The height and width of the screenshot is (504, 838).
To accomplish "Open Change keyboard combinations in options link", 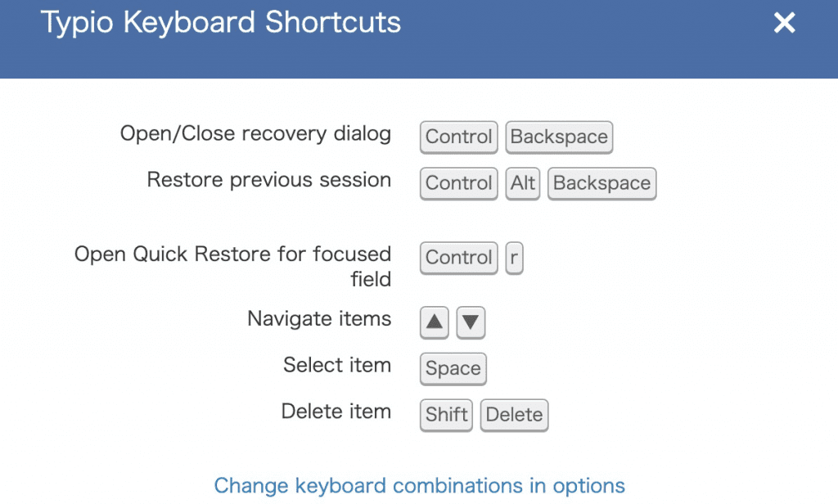I will coord(419,486).
